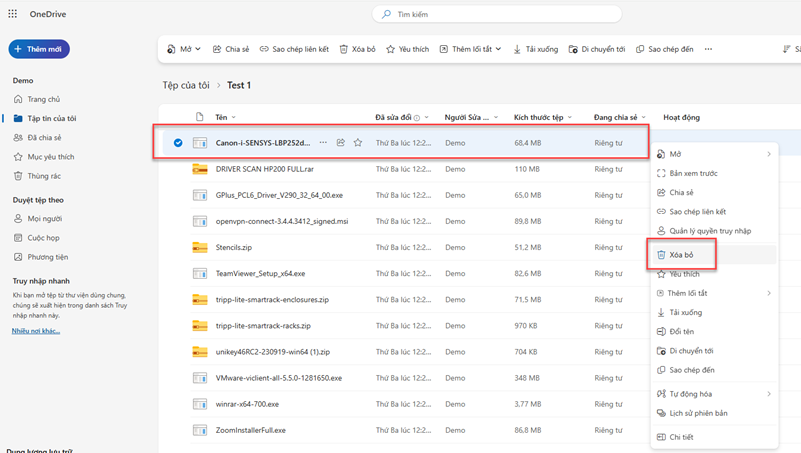Click the Xóa bỏ trash icon in toolbar

[x=357, y=49]
